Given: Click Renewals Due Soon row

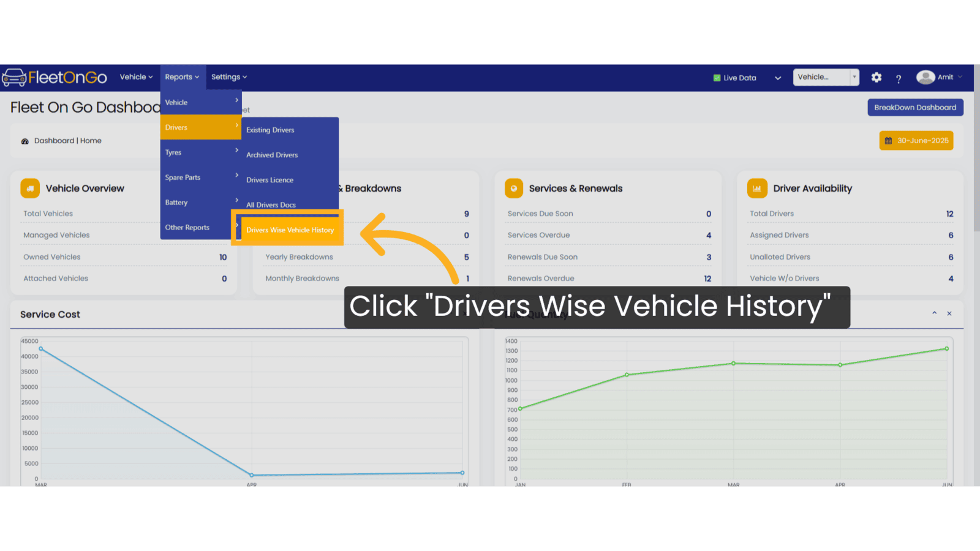Looking at the screenshot, I should point(609,257).
